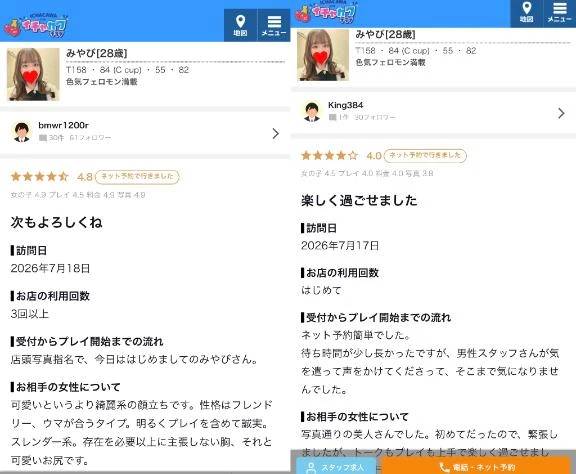Open the hamburger menu in right header

[x=559, y=13]
